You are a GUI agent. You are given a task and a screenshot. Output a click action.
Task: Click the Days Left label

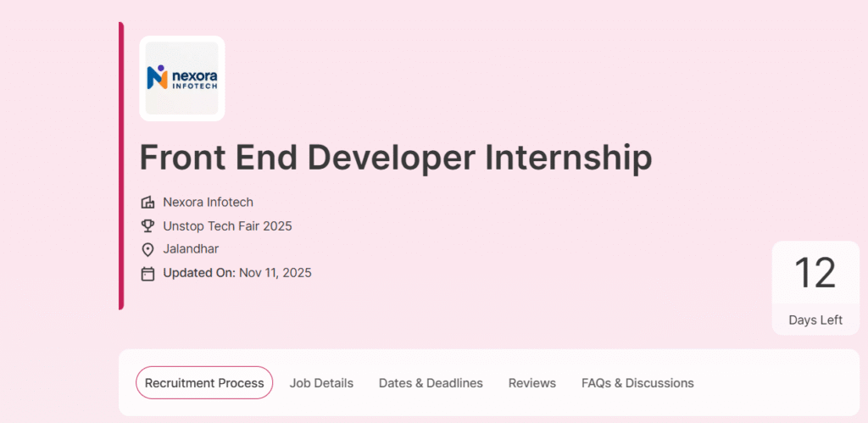tap(815, 320)
